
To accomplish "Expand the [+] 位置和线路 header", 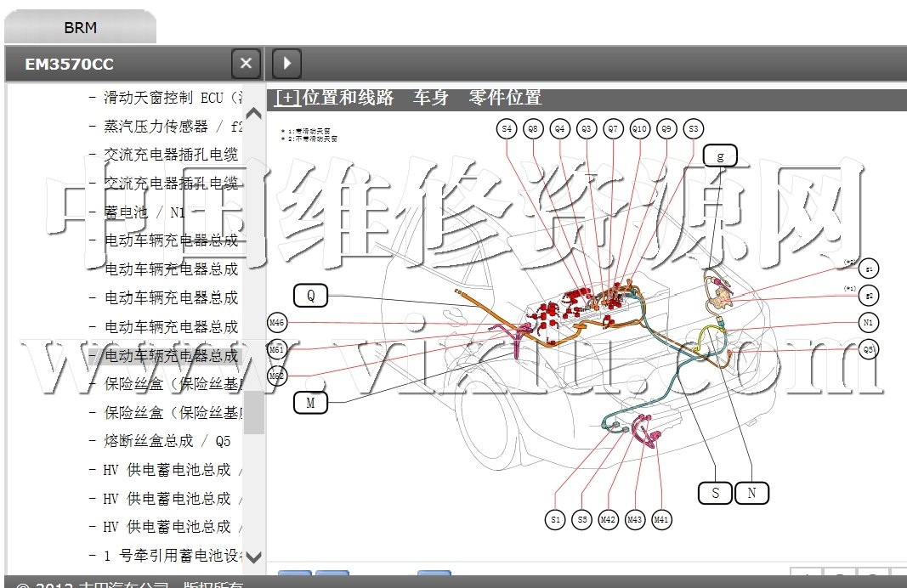I will click(288, 98).
